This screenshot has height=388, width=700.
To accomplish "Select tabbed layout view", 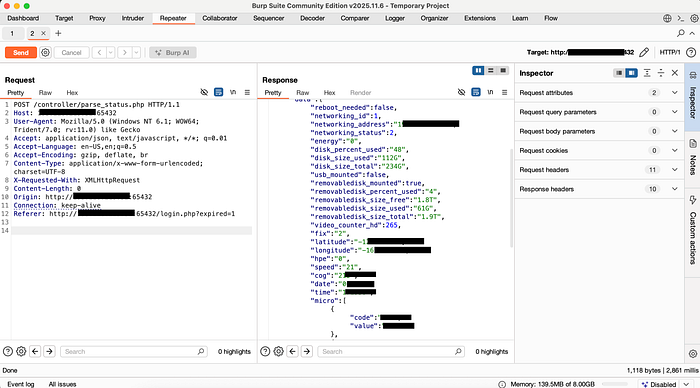I will point(503,71).
